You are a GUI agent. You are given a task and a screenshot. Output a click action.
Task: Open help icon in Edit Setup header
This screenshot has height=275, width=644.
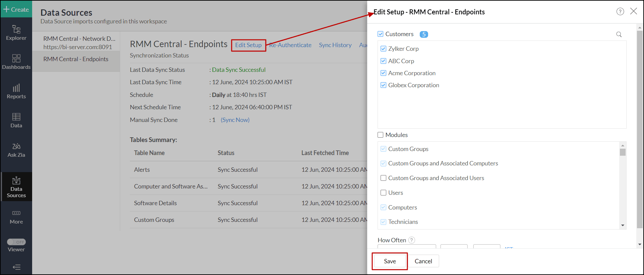620,12
